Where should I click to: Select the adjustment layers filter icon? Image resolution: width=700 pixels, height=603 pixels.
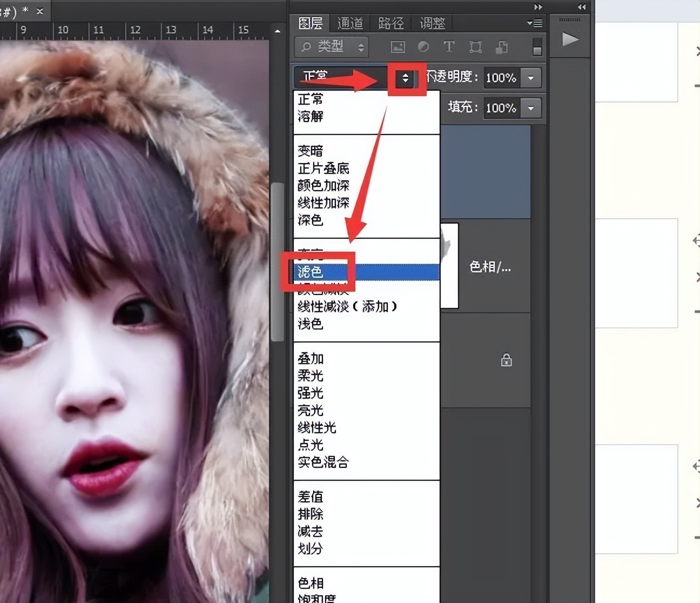[423, 47]
